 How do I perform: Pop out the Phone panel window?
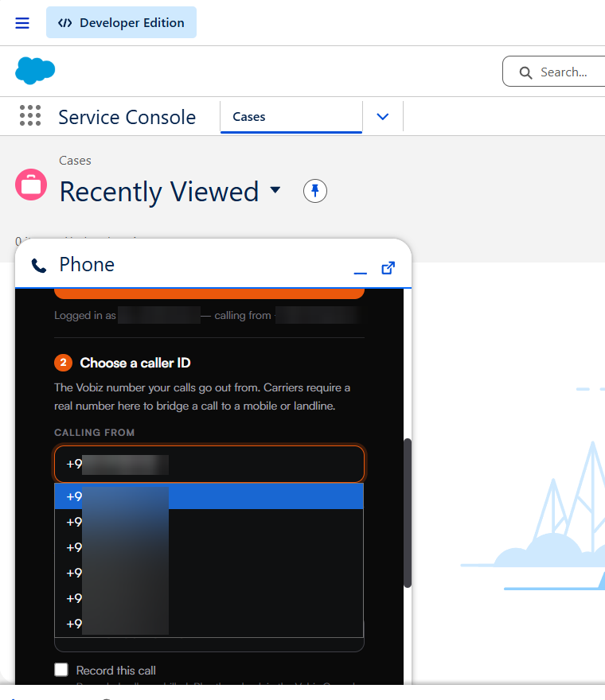pyautogui.click(x=388, y=268)
